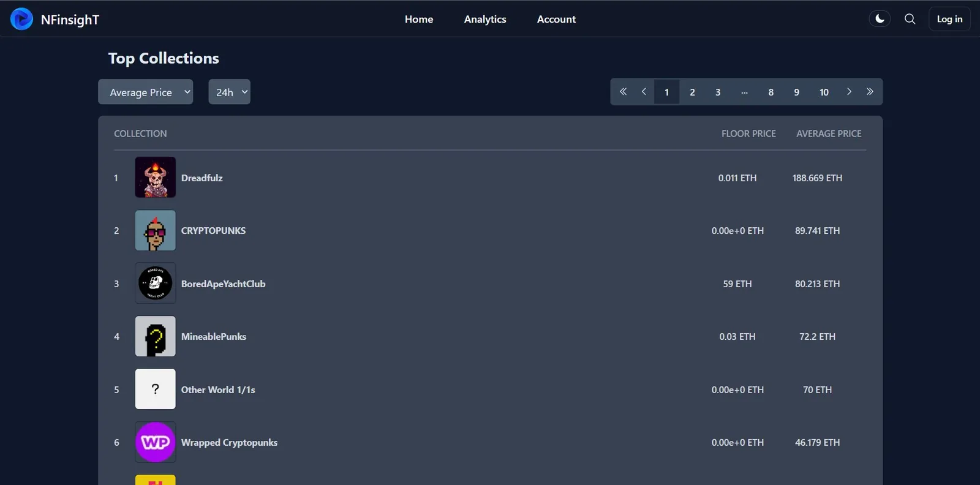Click the Other World 1/1s floor price value
The image size is (980, 485).
pyautogui.click(x=737, y=390)
